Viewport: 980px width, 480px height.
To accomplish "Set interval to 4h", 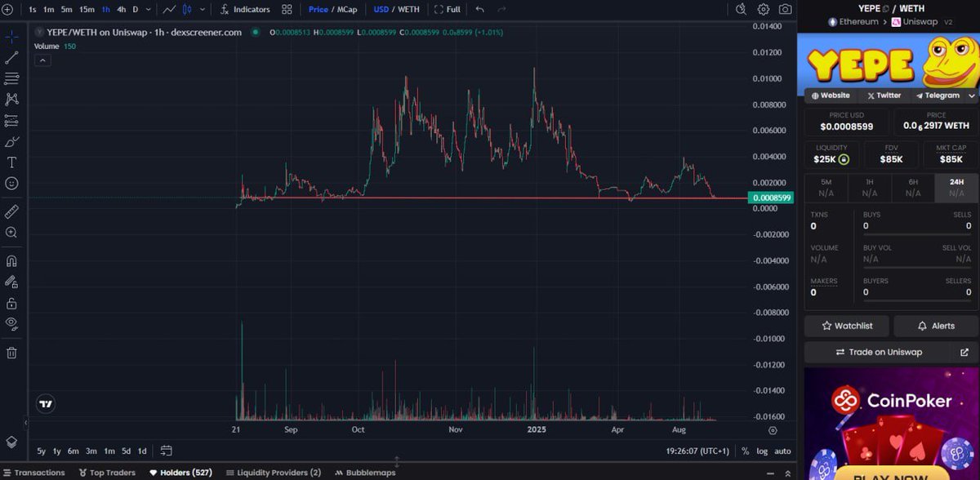I will 121,10.
